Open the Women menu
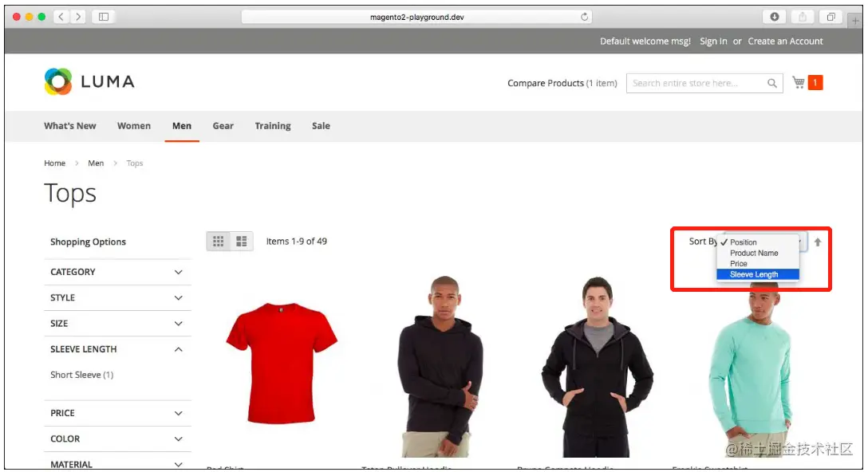868x472 pixels. click(x=134, y=126)
